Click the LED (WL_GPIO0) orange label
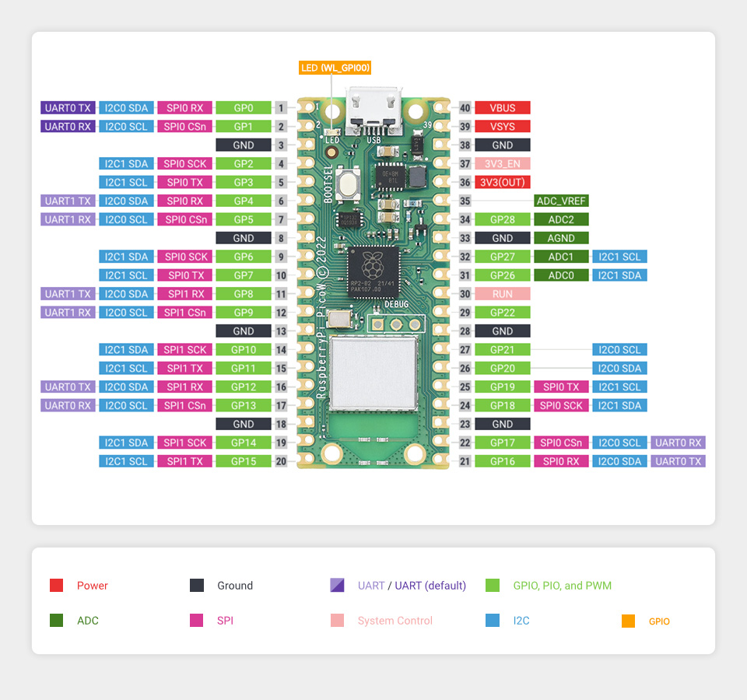This screenshot has height=700, width=747. (x=335, y=68)
